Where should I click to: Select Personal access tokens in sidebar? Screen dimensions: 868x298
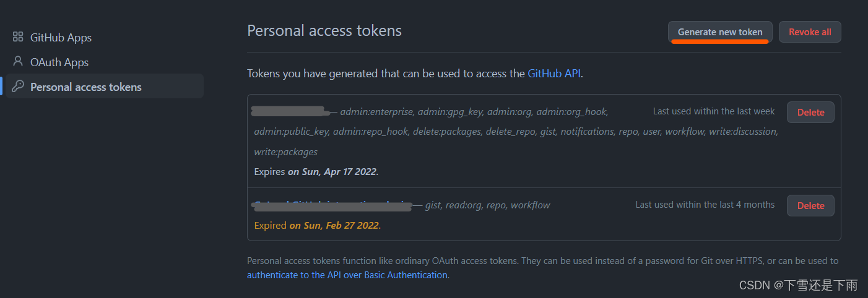[85, 87]
